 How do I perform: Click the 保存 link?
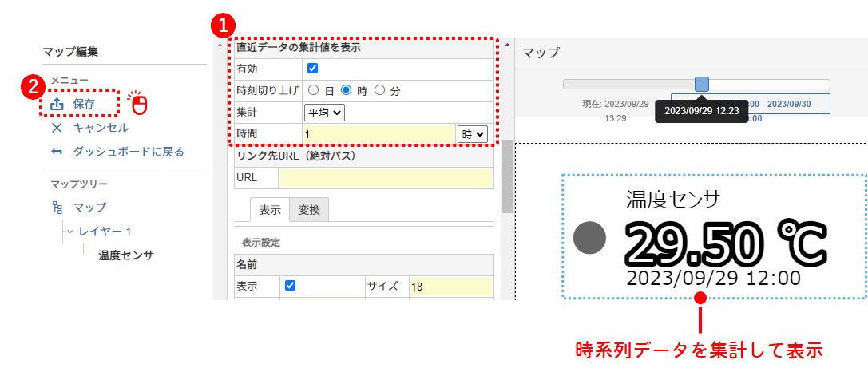coord(84,104)
